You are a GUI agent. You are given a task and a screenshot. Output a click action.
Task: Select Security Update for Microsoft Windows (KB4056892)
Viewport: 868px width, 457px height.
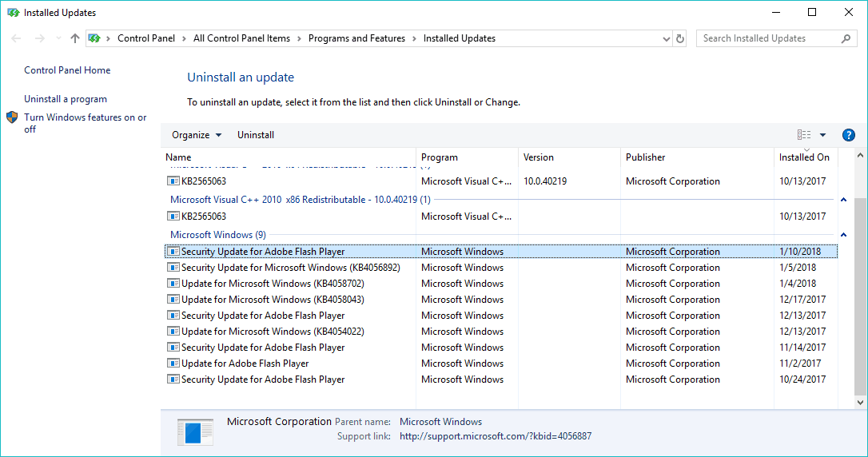click(x=501, y=267)
